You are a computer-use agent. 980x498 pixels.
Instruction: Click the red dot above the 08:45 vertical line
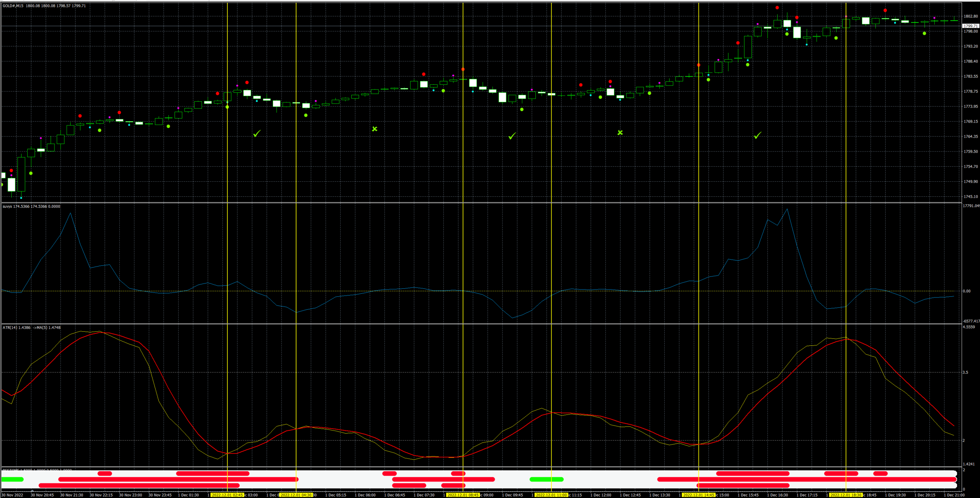point(463,69)
